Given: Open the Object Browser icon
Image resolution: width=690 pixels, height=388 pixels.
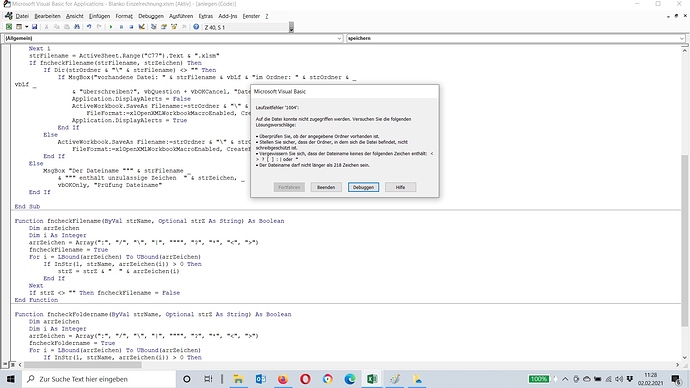Looking at the screenshot, I should pos(173,27).
